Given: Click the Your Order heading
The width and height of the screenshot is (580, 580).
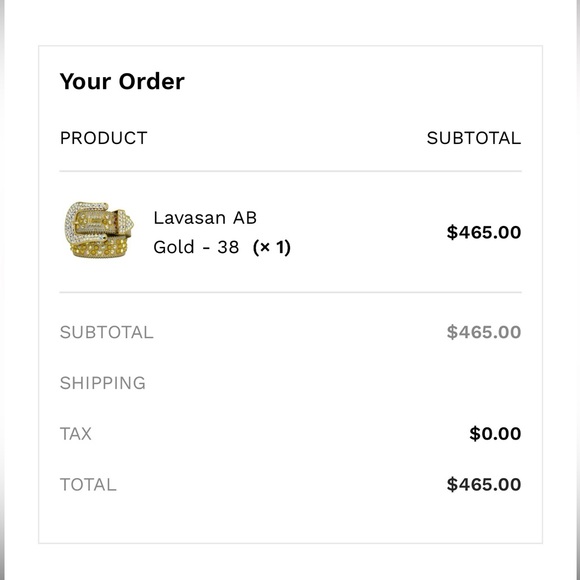Looking at the screenshot, I should tap(122, 81).
